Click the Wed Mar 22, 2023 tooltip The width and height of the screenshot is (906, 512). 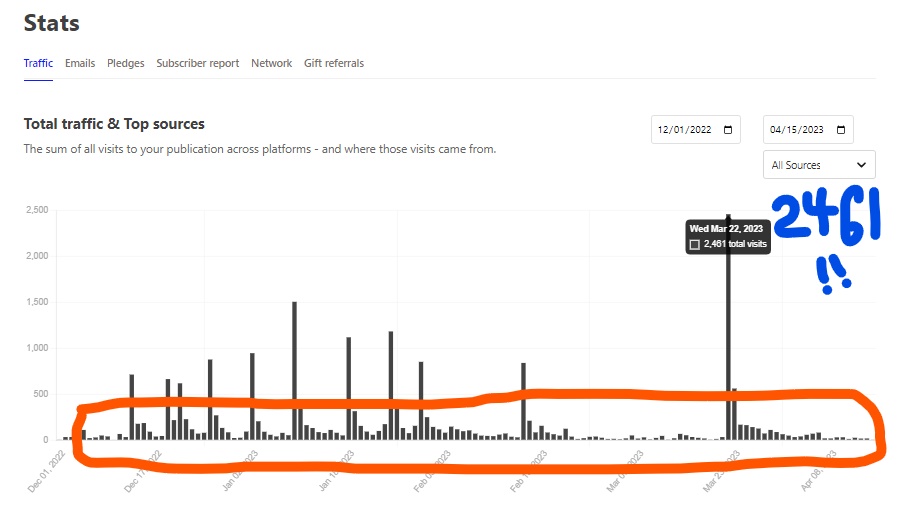click(x=728, y=236)
